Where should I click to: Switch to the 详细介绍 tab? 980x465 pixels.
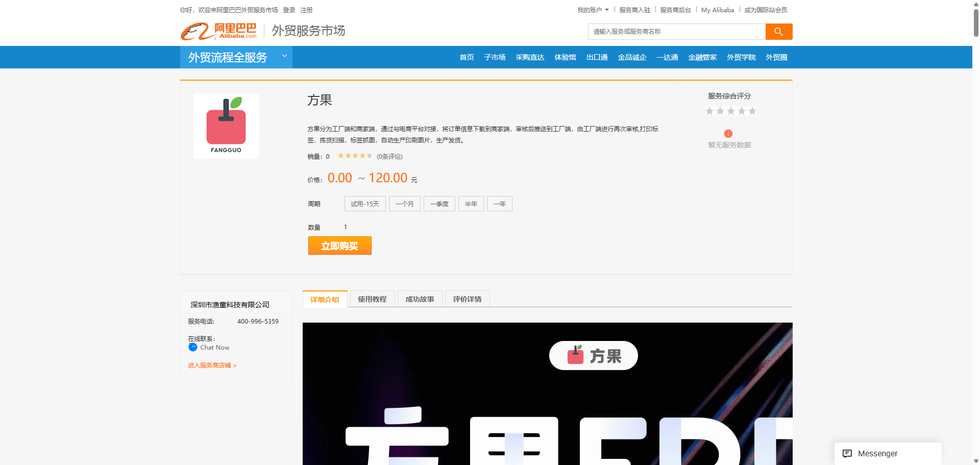[325, 299]
